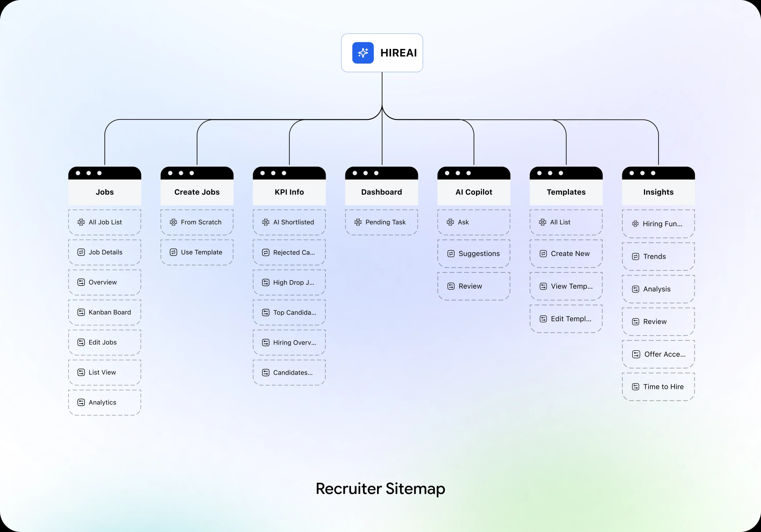Screen dimensions: 761x532
Task: Click the icon beside Kanban Board
Action: pos(81,312)
